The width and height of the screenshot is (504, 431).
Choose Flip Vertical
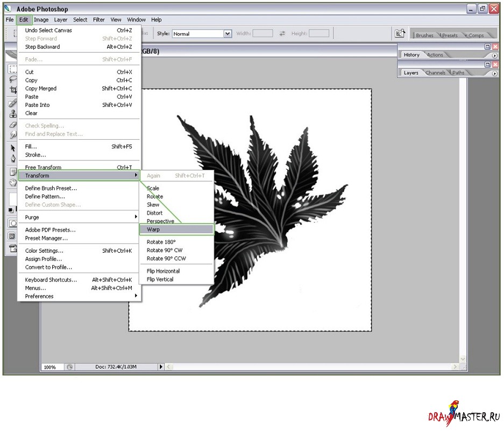176,279
